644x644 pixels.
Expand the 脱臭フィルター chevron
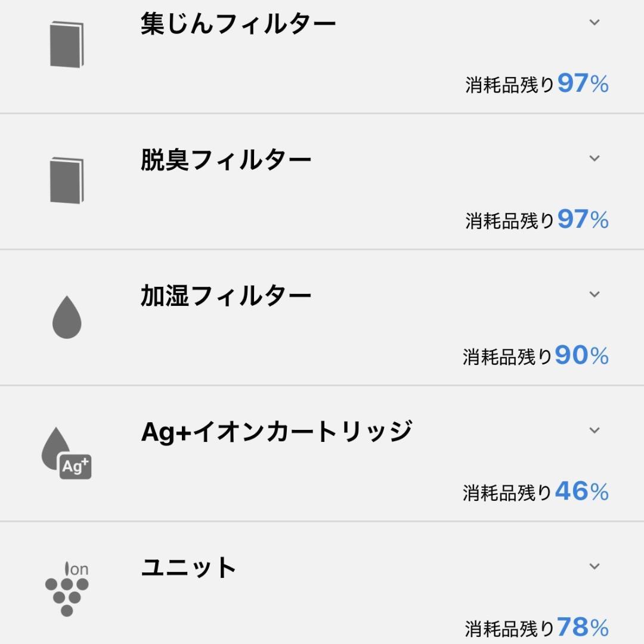(x=594, y=159)
